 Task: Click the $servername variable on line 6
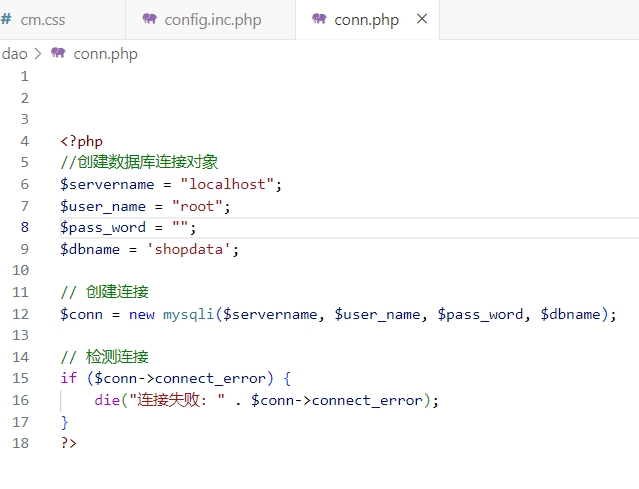107,184
